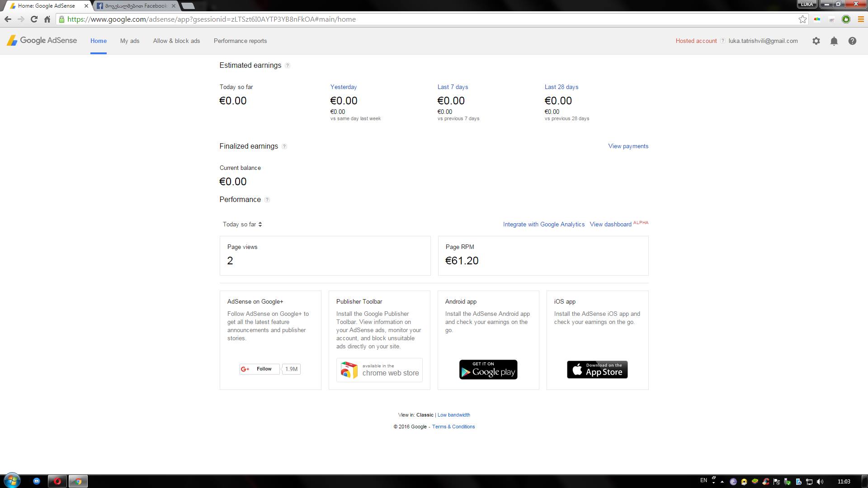Open the AdSense settings gear icon
The width and height of the screenshot is (868, 488).
tap(816, 41)
